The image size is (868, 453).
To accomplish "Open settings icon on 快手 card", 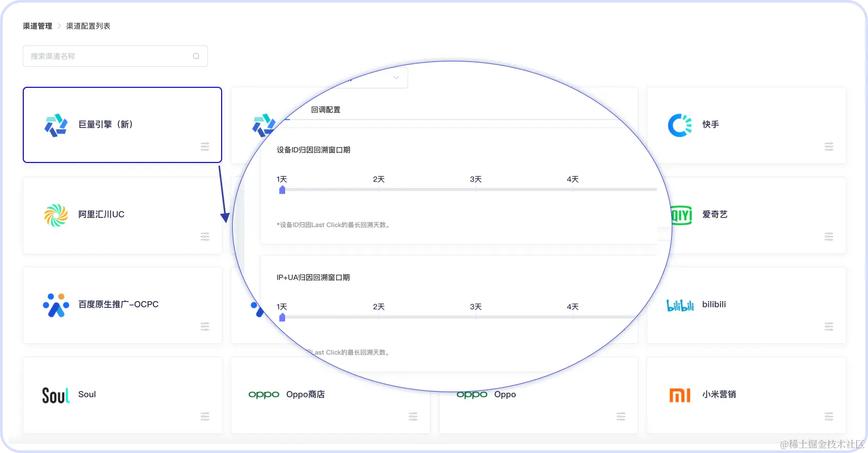I will click(829, 147).
